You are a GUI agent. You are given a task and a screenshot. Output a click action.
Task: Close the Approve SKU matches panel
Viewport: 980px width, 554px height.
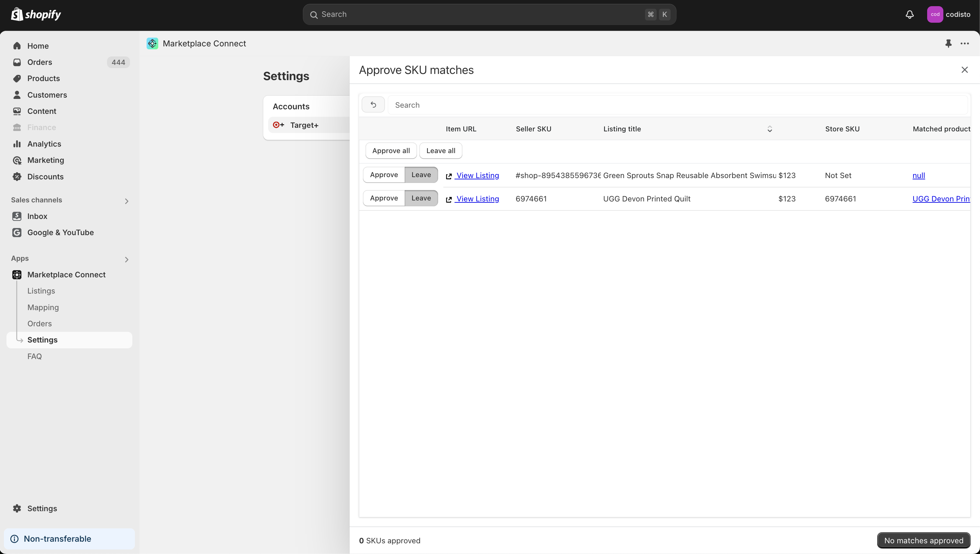point(964,70)
